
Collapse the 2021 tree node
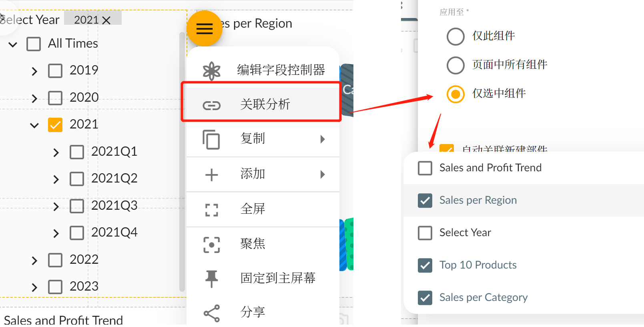(x=34, y=125)
